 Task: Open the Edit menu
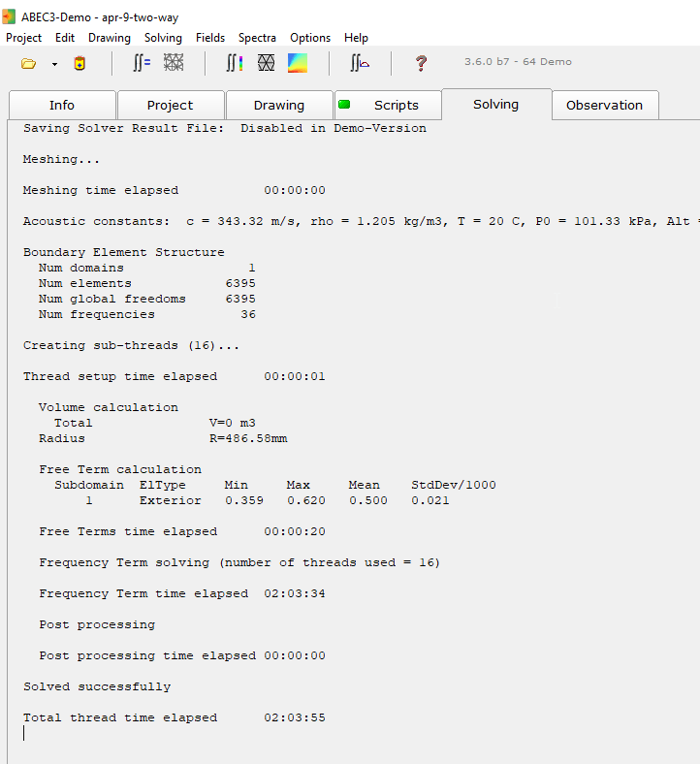(x=65, y=38)
